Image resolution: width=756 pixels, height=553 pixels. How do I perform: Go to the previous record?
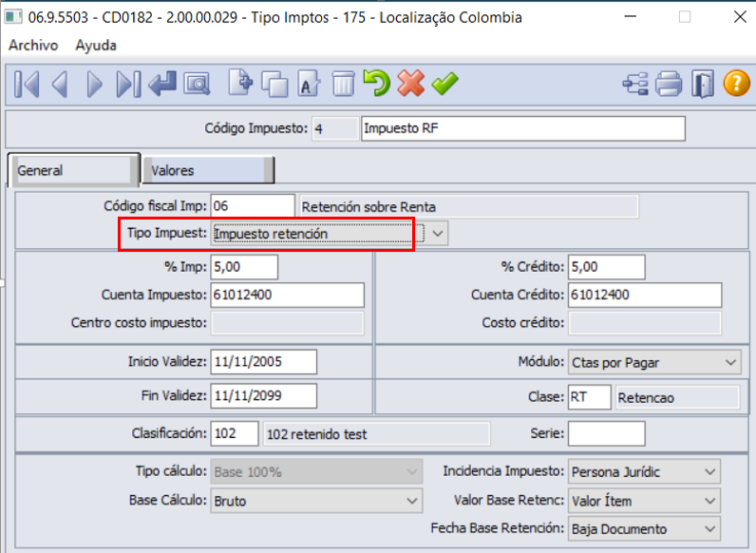(60, 85)
